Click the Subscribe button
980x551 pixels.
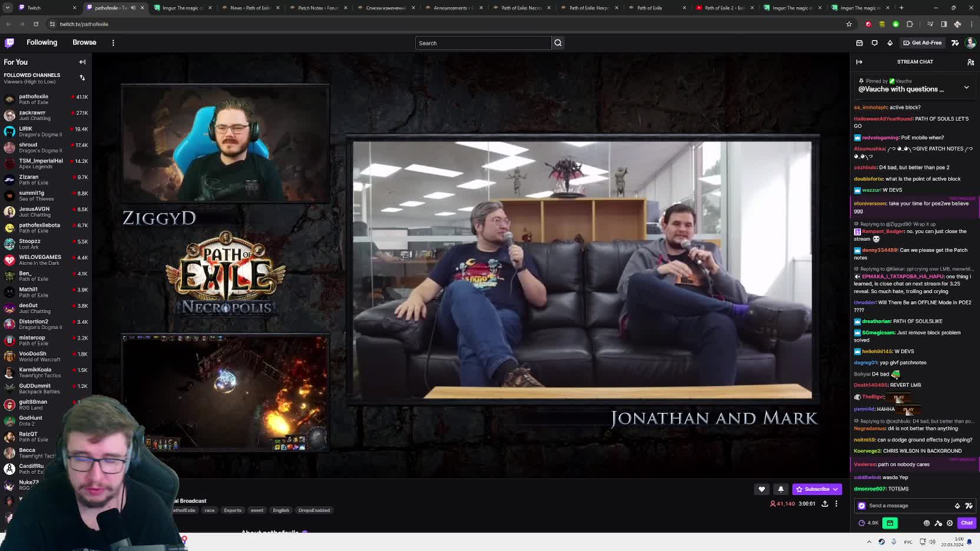tap(817, 489)
